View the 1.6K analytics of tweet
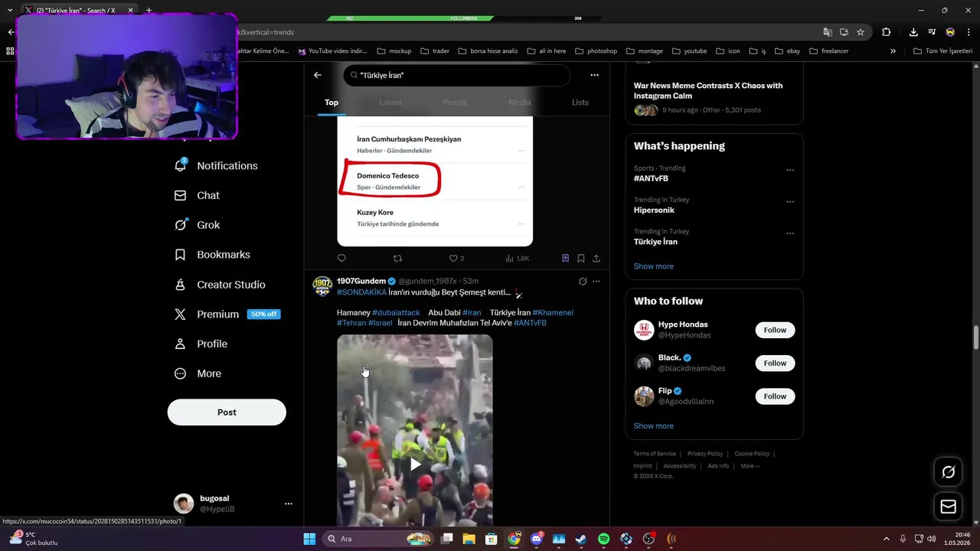 [x=518, y=259]
